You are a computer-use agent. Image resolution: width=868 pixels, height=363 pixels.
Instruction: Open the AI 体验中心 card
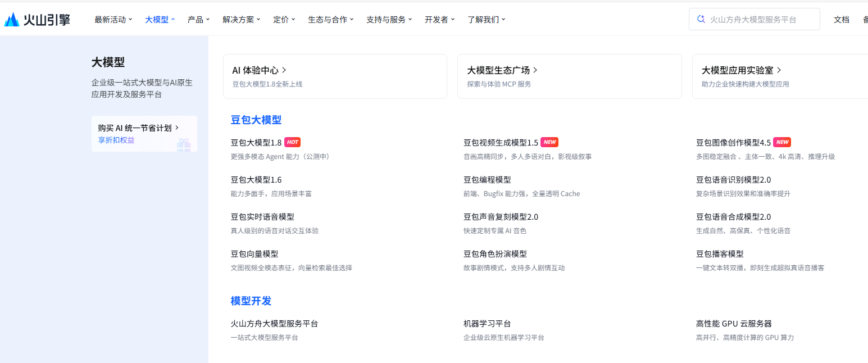coord(335,76)
